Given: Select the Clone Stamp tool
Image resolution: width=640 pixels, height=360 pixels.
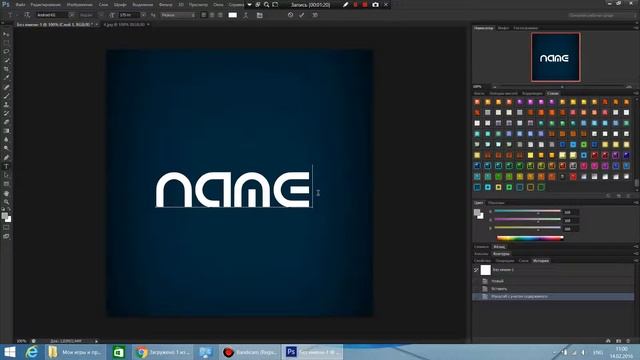Looking at the screenshot, I should click(6, 104).
